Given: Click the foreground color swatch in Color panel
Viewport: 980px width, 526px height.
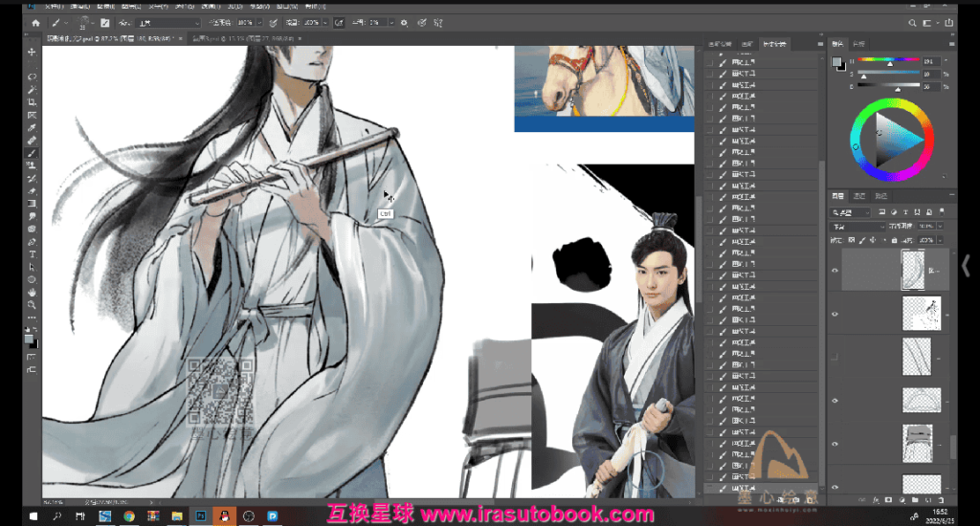Looking at the screenshot, I should [836, 61].
